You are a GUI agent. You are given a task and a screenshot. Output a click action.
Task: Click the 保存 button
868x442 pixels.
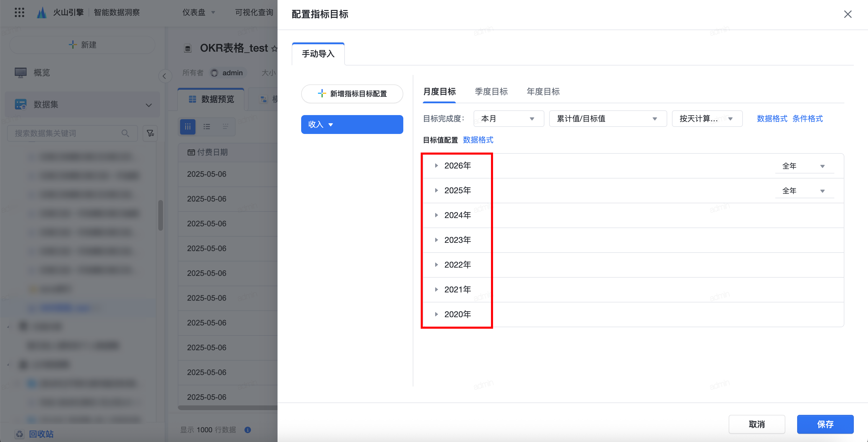pos(825,424)
